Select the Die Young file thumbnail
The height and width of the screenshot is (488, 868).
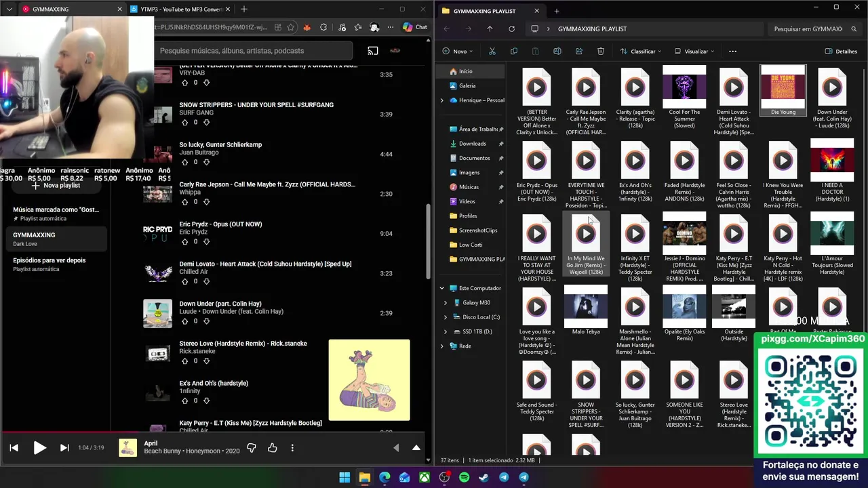pos(783,91)
